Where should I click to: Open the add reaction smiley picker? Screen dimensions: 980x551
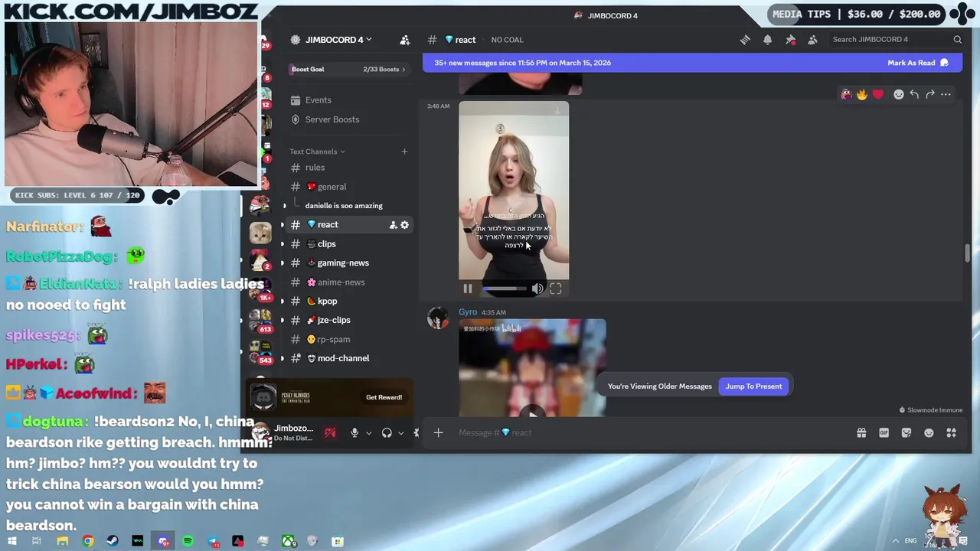899,94
